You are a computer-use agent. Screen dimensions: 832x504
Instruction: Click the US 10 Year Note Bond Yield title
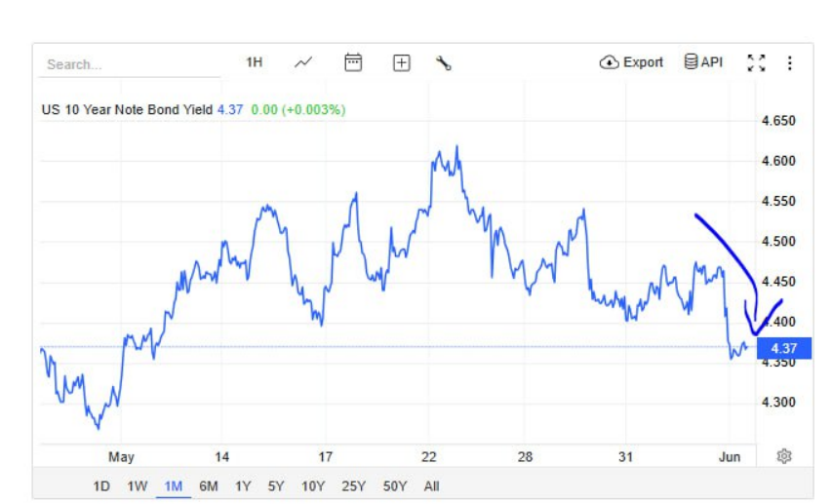click(127, 110)
